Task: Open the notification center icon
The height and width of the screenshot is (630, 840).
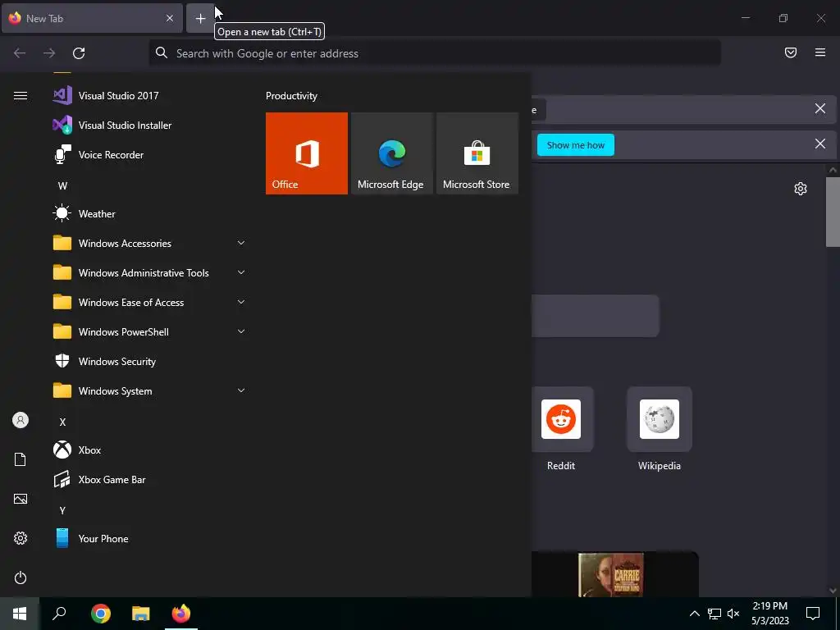Action: (x=813, y=614)
